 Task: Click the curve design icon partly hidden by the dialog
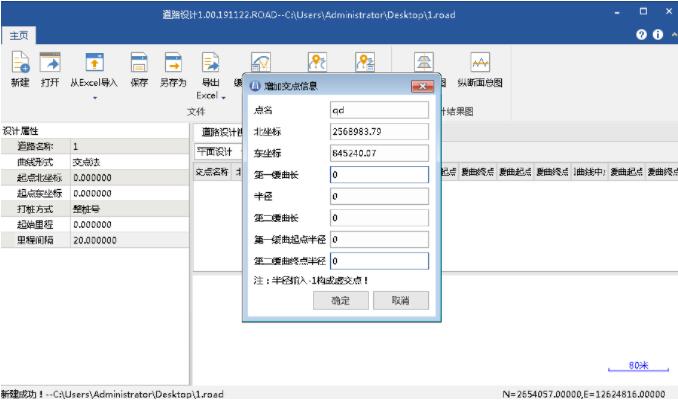(x=260, y=62)
